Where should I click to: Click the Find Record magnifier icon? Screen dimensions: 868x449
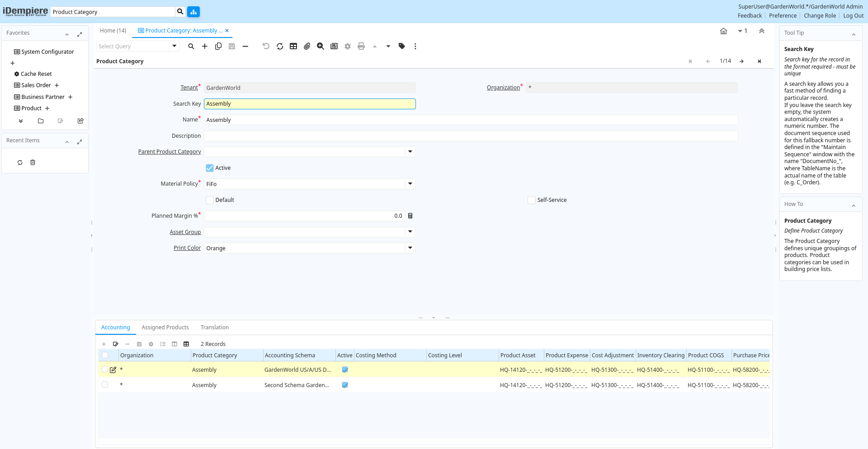[191, 46]
